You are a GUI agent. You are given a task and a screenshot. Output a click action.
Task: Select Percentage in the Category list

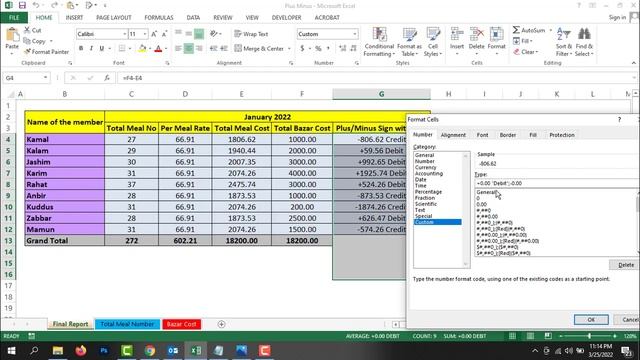pyautogui.click(x=428, y=191)
